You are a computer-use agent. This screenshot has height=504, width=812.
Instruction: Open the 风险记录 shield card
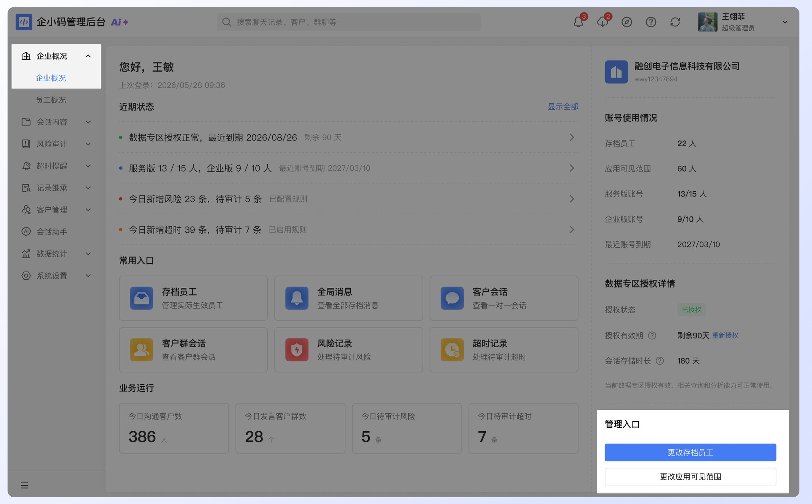[349, 350]
